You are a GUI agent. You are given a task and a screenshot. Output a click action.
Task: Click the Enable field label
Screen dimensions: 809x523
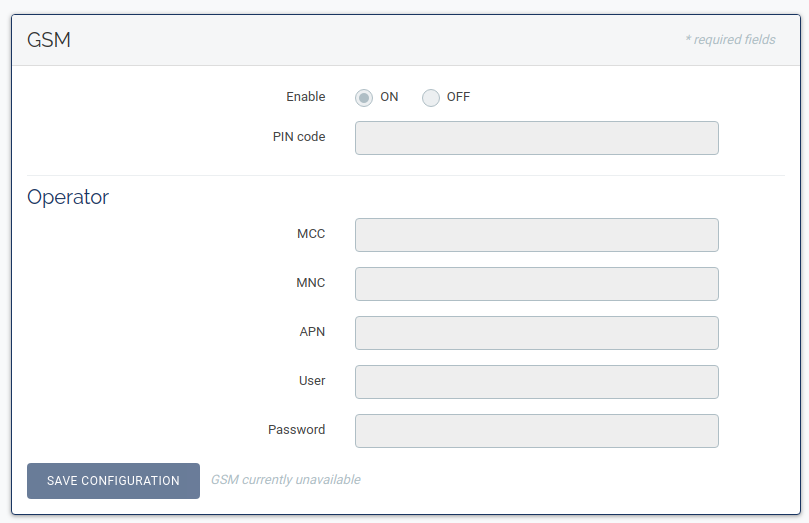(x=305, y=97)
